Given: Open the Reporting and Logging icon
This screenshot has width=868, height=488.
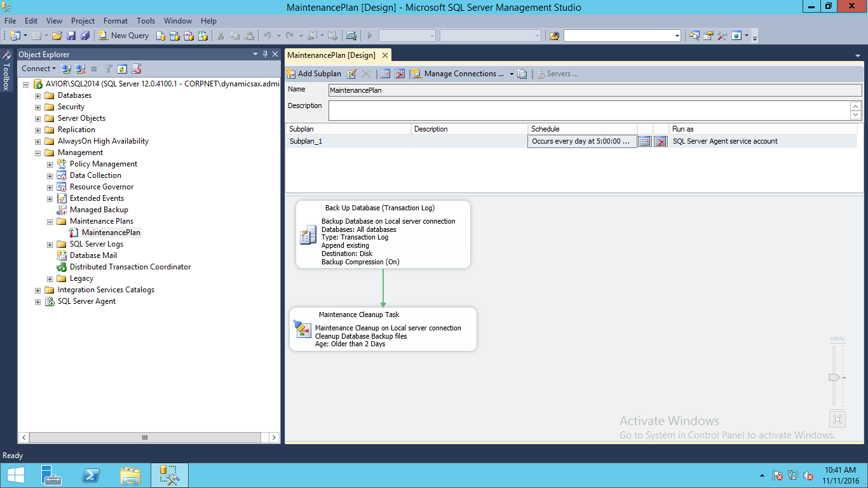Looking at the screenshot, I should tap(522, 74).
